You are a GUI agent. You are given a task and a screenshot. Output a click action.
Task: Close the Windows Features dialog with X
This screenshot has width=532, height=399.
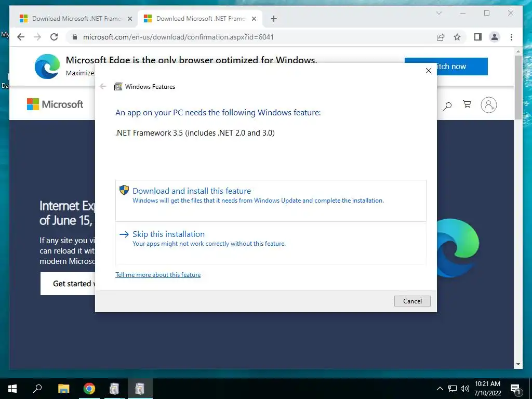click(429, 71)
